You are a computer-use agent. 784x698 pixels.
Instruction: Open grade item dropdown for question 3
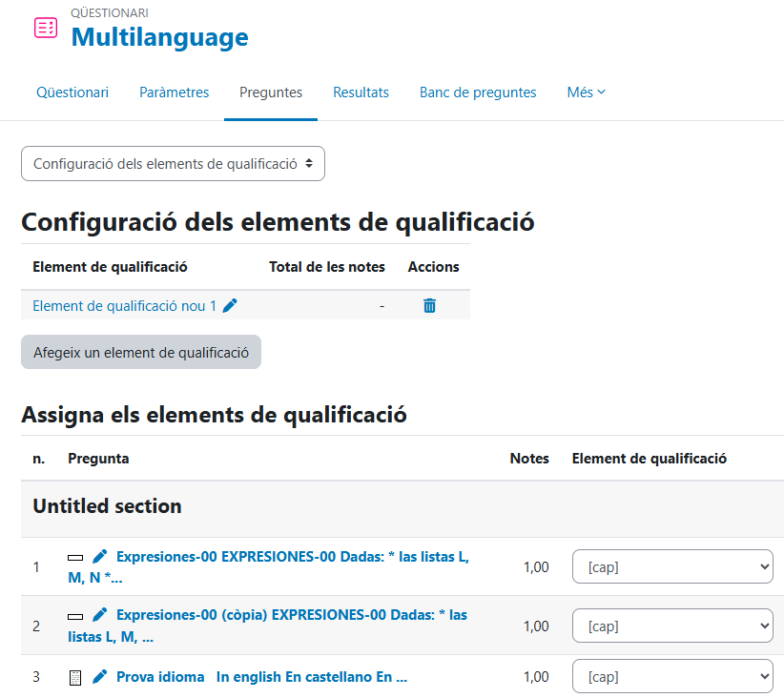pos(672,676)
